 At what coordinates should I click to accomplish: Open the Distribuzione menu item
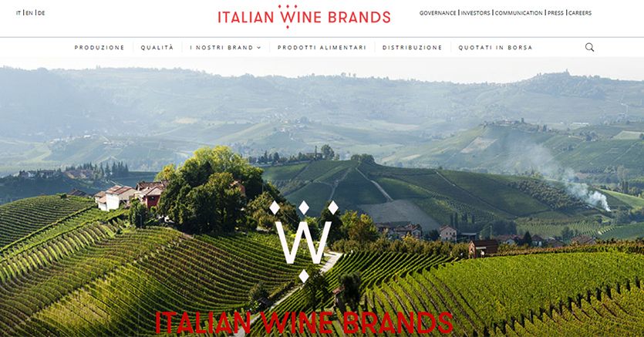pos(412,48)
